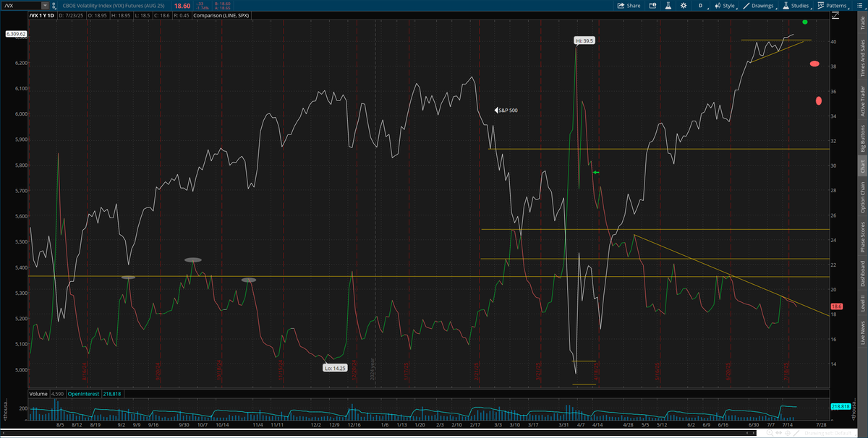Screen dimensions: 868x438
Task: Select the Chart sidebar tab
Action: pyautogui.click(x=861, y=166)
